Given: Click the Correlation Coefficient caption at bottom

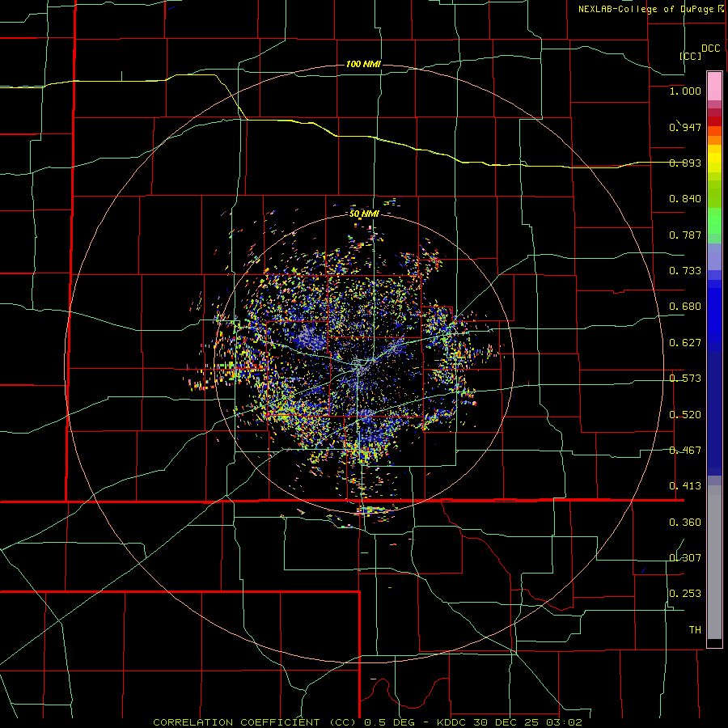Looking at the screenshot, I should 367,722.
